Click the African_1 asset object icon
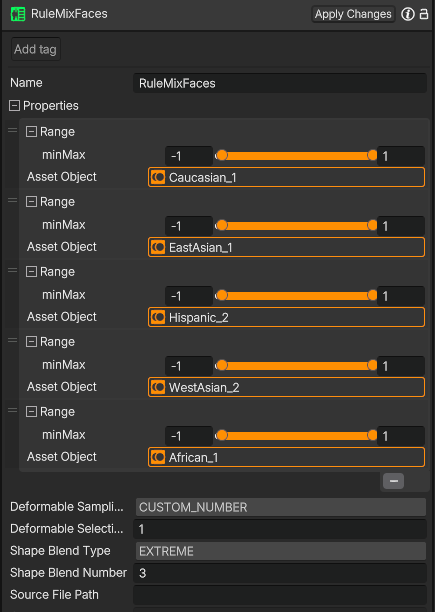Viewport: 435px width, 612px height. 158,457
